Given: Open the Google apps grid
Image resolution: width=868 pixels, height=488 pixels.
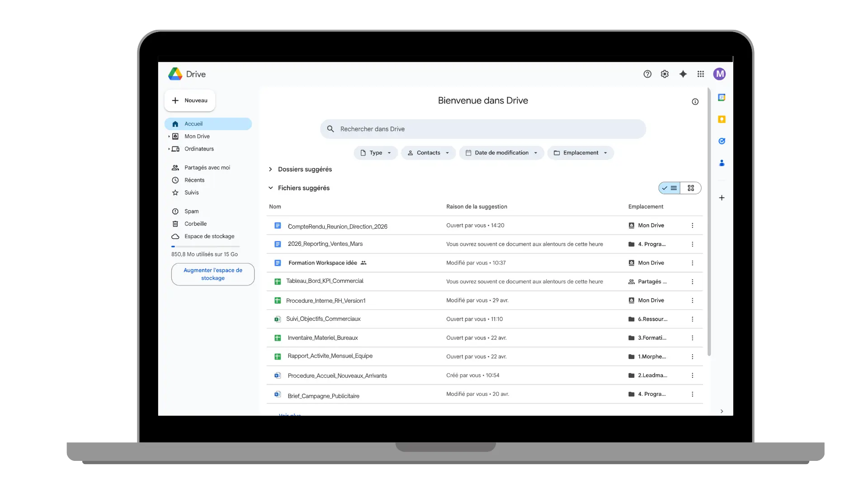Looking at the screenshot, I should point(701,74).
